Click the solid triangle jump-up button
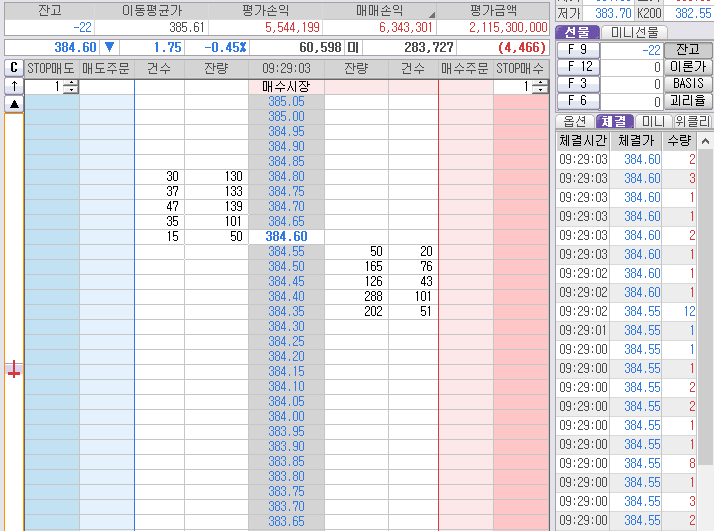Screen dimensions: 714x531 [x=14, y=104]
